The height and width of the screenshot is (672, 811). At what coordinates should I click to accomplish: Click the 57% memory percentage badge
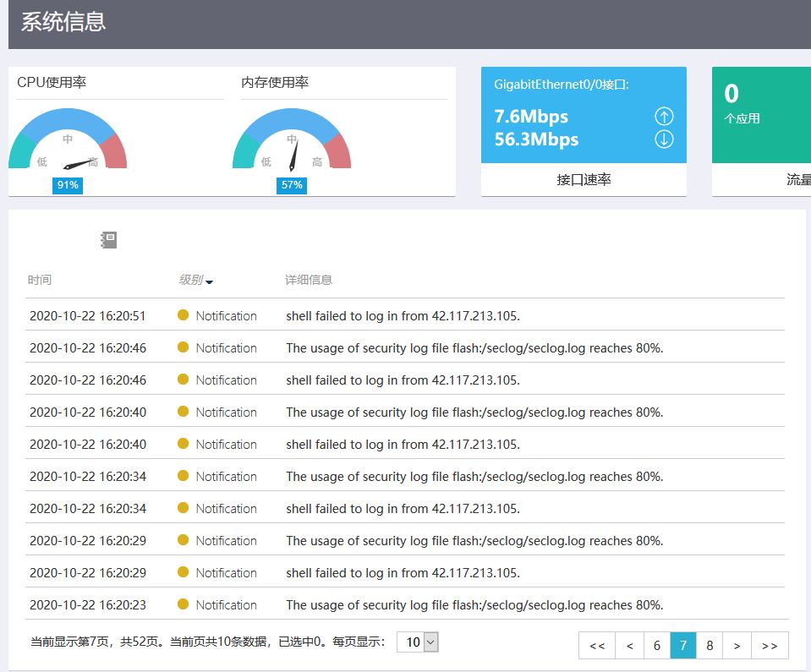pos(292,185)
